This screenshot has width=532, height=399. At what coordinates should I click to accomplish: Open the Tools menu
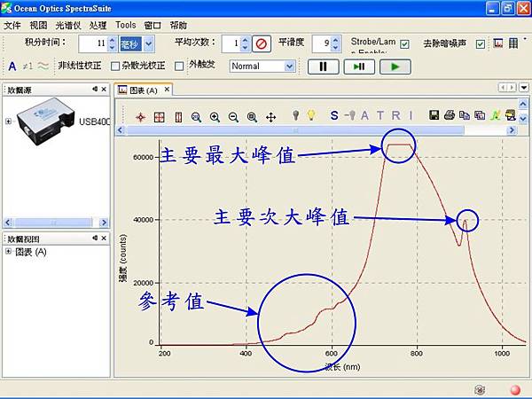[x=126, y=25]
